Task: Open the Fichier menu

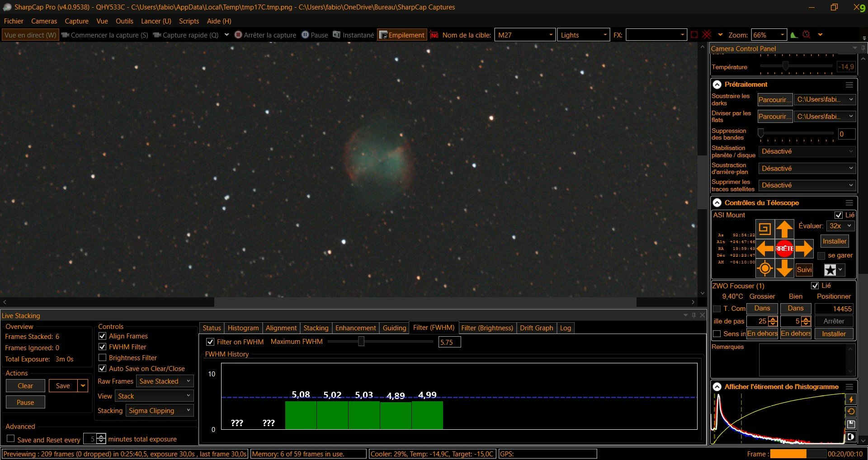Action: click(14, 21)
